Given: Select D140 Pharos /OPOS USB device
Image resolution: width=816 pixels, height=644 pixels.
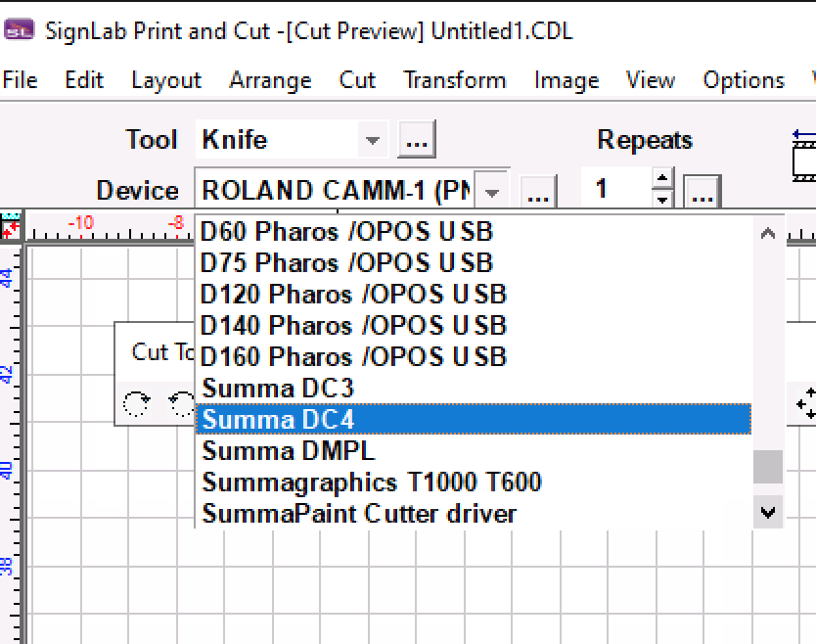Looking at the screenshot, I should tap(474, 325).
